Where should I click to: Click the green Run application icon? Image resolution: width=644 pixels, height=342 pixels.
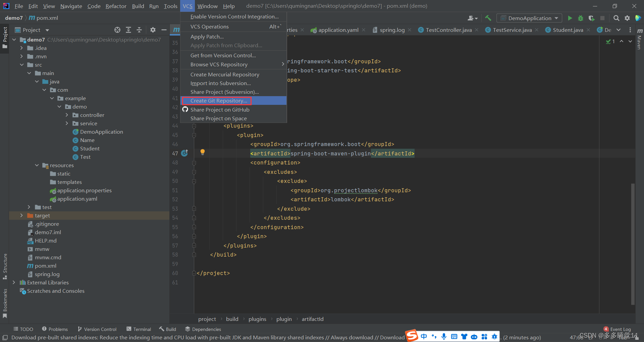[x=570, y=18]
